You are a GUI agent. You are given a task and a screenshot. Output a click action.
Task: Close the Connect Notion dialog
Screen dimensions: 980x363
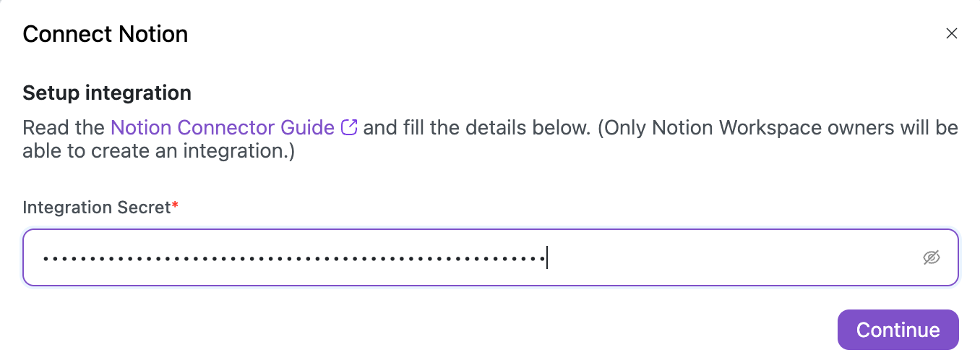point(952,33)
